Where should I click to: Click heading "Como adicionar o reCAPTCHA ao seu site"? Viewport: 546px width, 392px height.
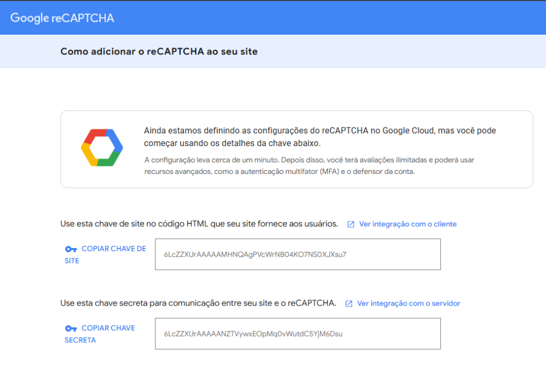click(x=159, y=52)
